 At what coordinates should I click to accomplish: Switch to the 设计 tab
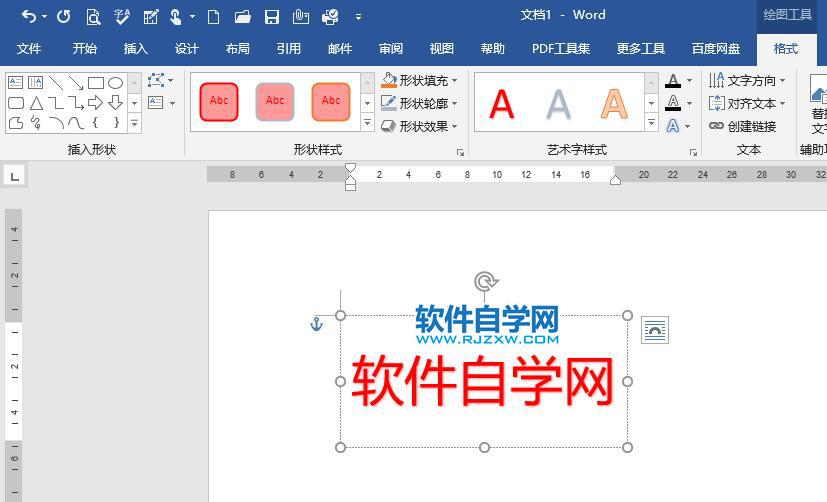point(187,49)
